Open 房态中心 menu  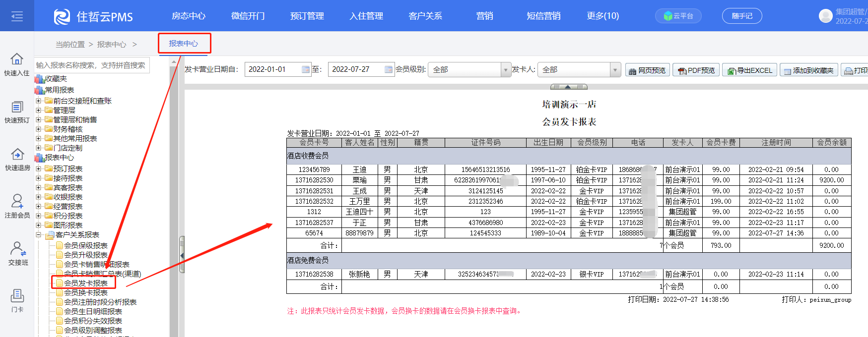point(189,16)
